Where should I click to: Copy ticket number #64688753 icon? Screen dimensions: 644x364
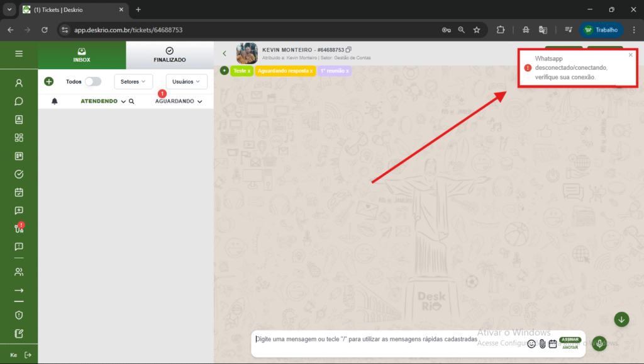click(x=348, y=50)
